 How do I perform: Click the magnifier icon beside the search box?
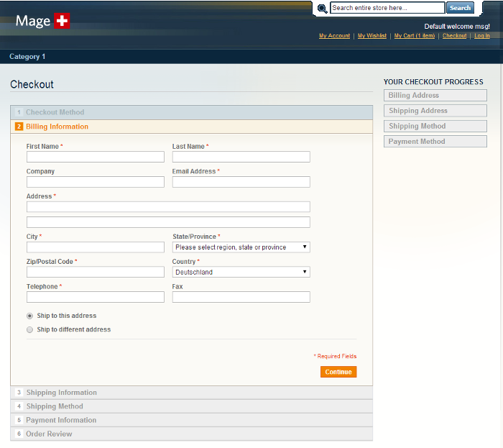pos(322,9)
